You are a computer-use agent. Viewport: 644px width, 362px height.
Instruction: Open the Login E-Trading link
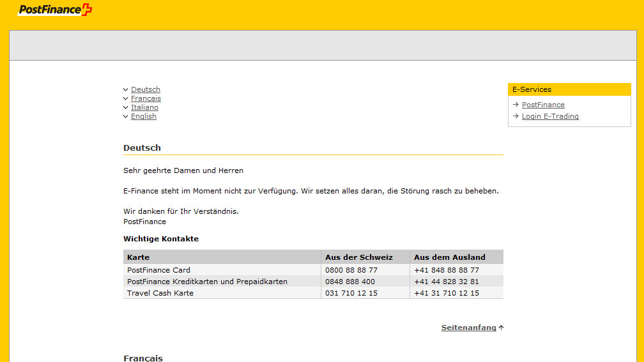[x=550, y=116]
